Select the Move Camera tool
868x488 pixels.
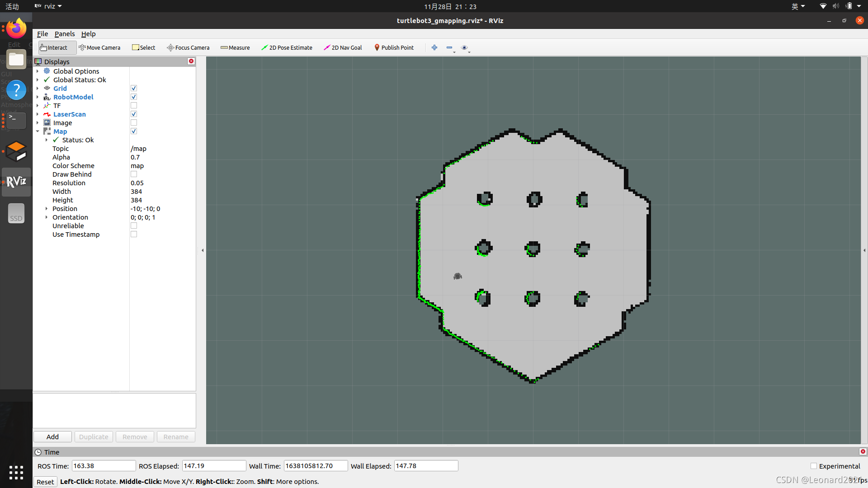point(99,47)
